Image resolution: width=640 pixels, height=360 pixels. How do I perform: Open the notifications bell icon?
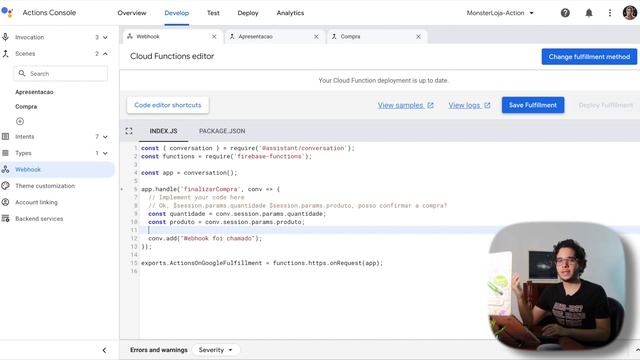coord(589,13)
